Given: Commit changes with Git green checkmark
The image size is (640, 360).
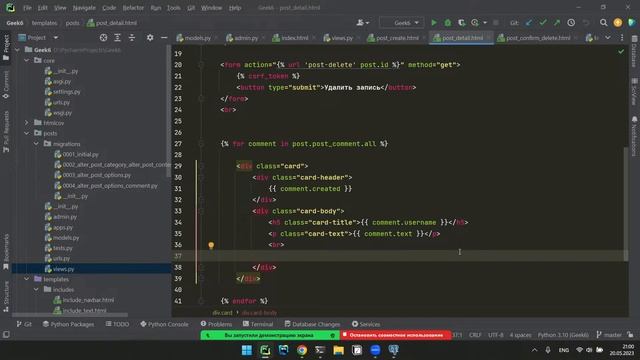Looking at the screenshot, I should [543, 23].
